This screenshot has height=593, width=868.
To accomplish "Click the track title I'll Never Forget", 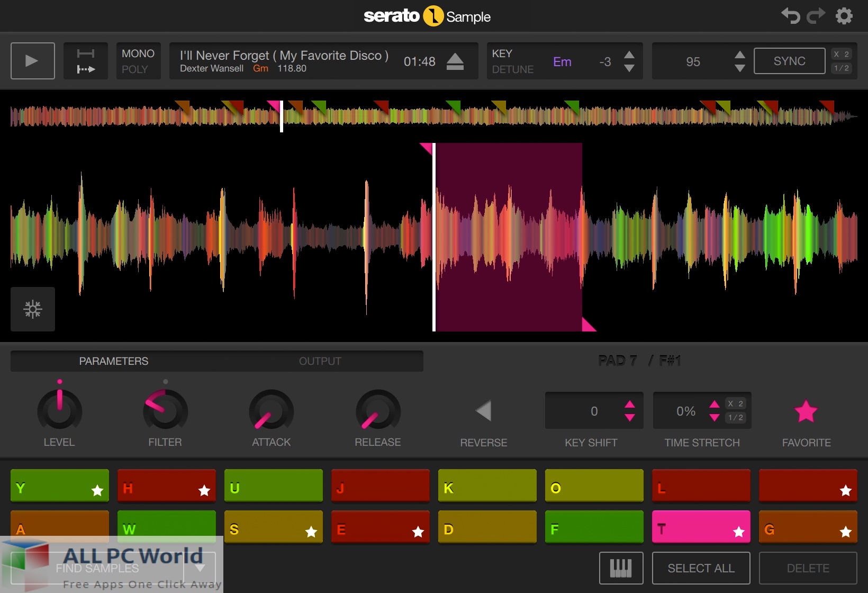I will tap(284, 56).
